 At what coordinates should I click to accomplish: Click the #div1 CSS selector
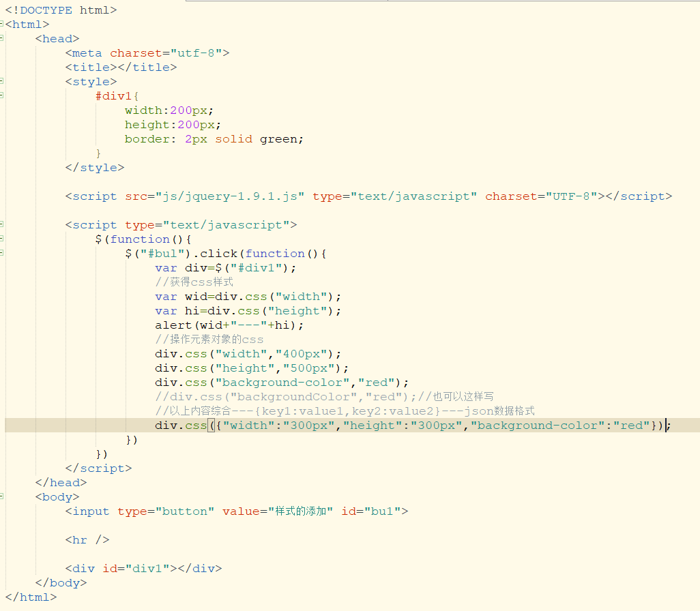[113, 96]
